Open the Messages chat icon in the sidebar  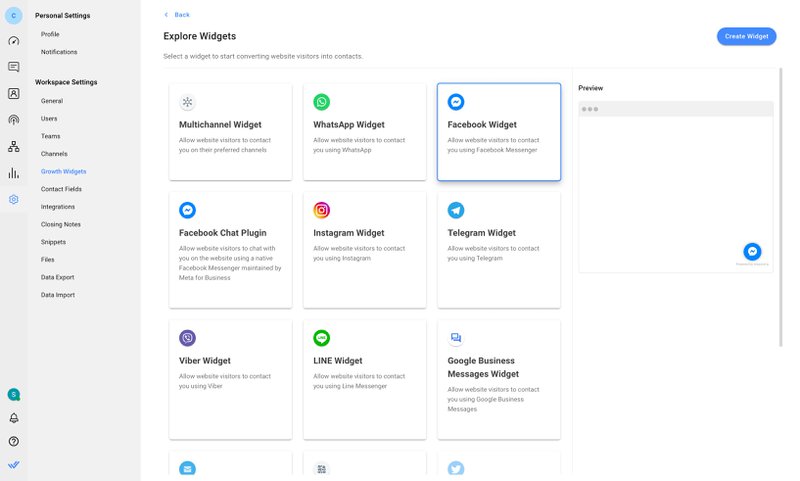(x=14, y=67)
